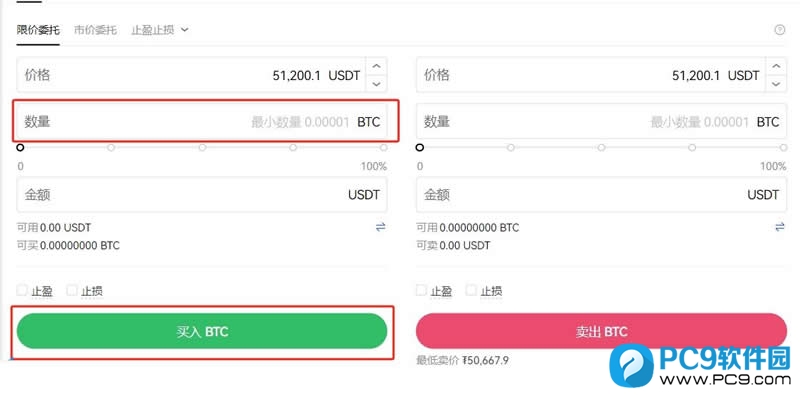Click the swap icon beside available BTC
Image resolution: width=800 pixels, height=395 pixels.
coord(780,228)
